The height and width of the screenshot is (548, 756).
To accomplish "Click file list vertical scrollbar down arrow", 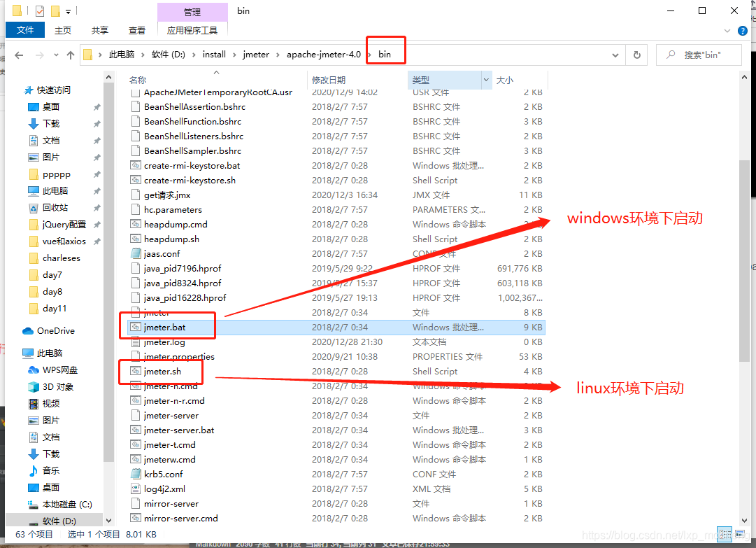I will [x=744, y=521].
